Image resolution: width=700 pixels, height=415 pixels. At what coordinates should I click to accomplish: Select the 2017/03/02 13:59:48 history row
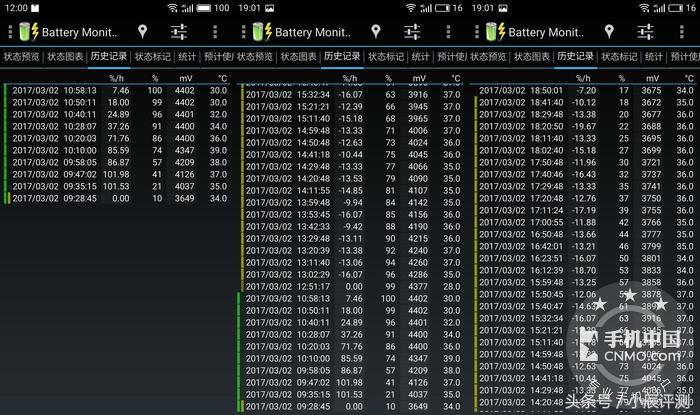click(351, 203)
